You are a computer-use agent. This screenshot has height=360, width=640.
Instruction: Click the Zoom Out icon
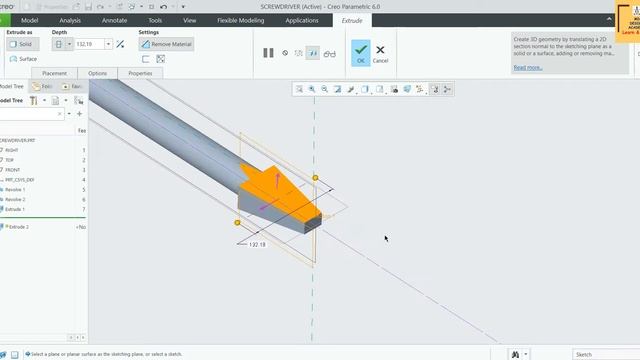(324, 89)
